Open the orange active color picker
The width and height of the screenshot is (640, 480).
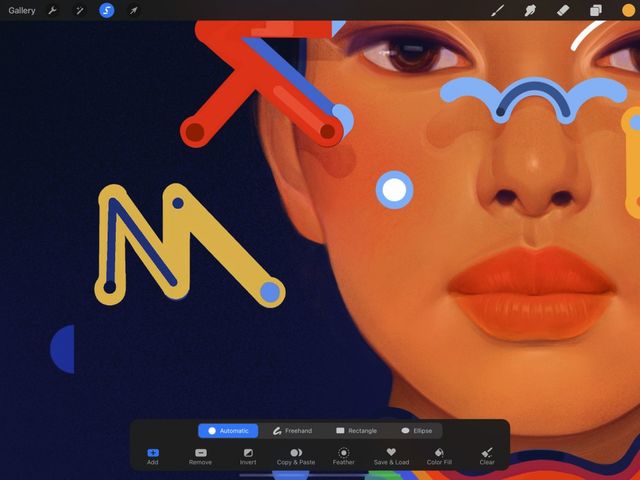[x=628, y=11]
